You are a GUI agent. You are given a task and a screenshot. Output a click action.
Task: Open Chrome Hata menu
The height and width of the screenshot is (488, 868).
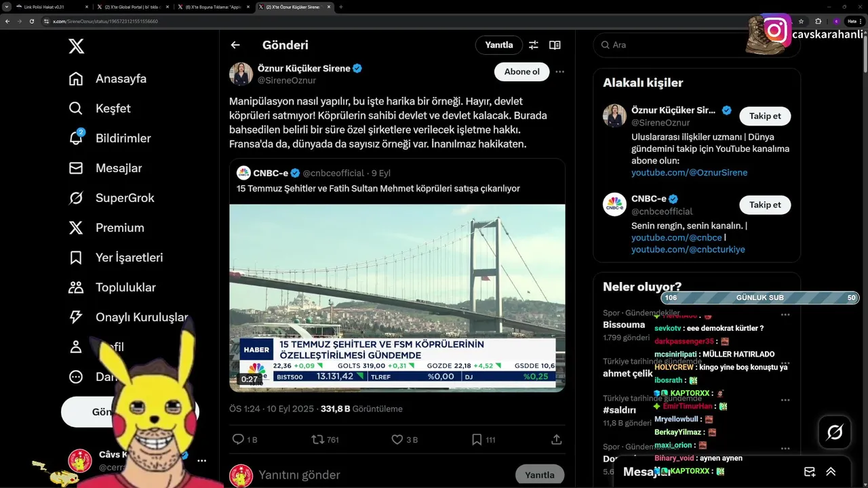[854, 21]
